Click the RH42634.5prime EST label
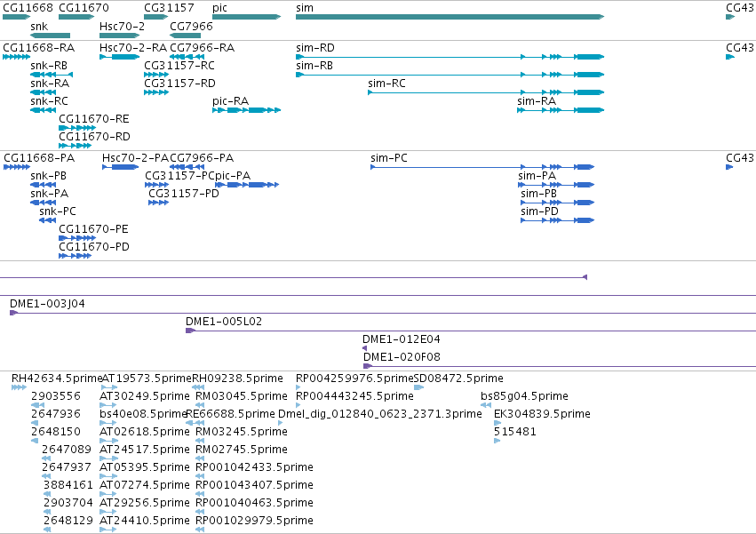Viewport: 756px width, 534px height. tap(56, 379)
